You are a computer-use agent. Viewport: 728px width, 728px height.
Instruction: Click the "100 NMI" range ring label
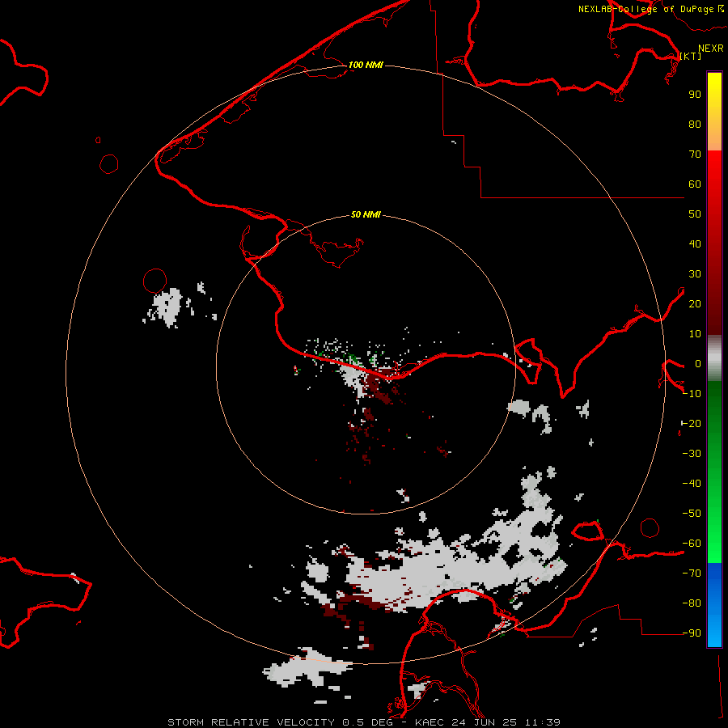coord(366,65)
